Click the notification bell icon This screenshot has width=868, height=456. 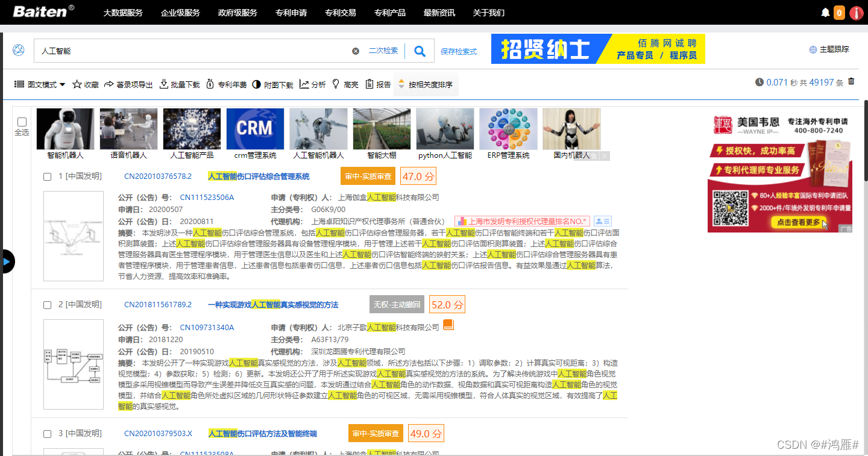(825, 13)
